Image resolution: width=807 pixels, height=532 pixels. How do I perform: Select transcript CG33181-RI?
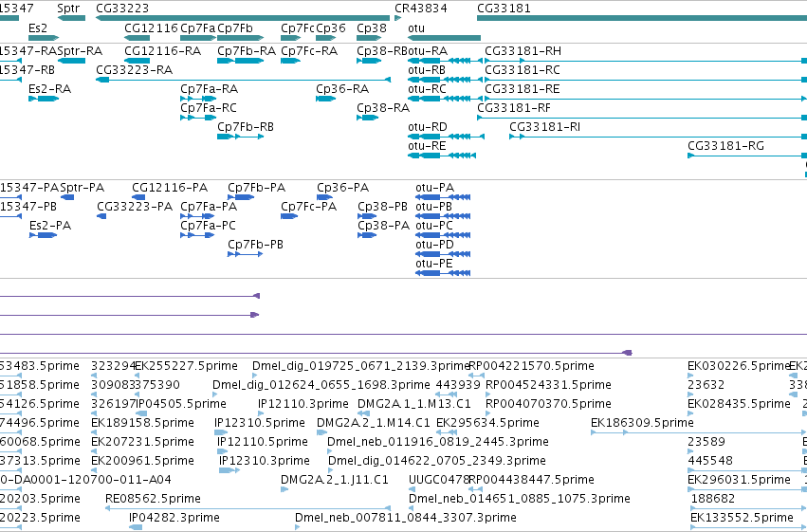[544, 127]
